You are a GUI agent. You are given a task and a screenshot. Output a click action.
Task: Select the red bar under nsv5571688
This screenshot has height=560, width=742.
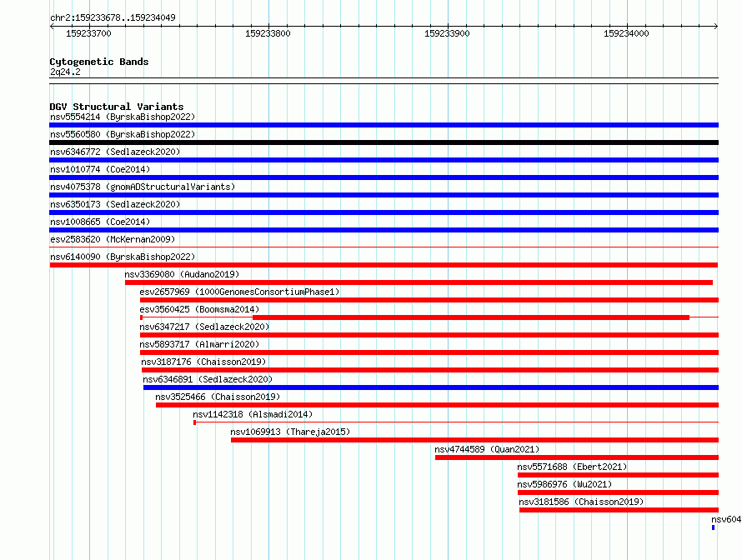tap(618, 475)
